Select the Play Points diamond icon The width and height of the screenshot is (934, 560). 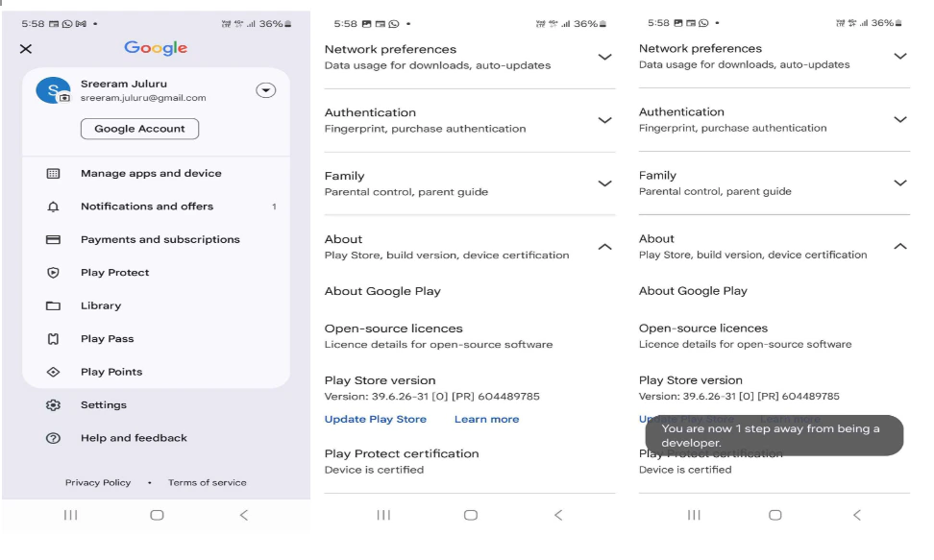tap(53, 372)
